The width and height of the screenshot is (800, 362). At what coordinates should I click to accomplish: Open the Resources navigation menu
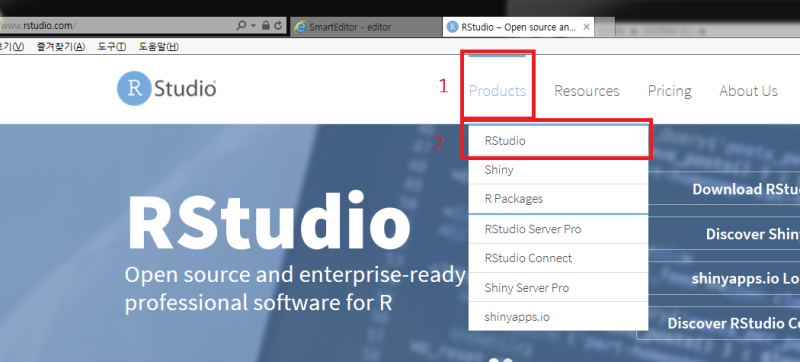pos(587,91)
